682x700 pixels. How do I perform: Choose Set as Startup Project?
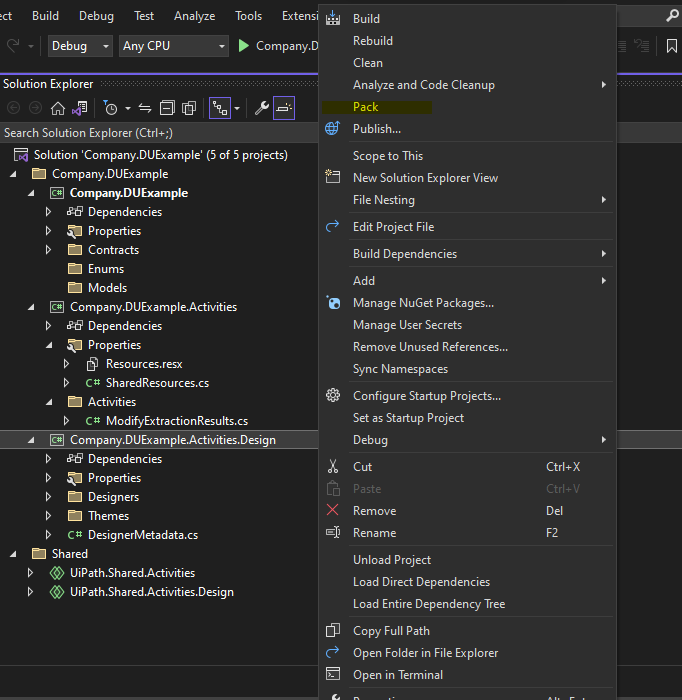(467, 418)
